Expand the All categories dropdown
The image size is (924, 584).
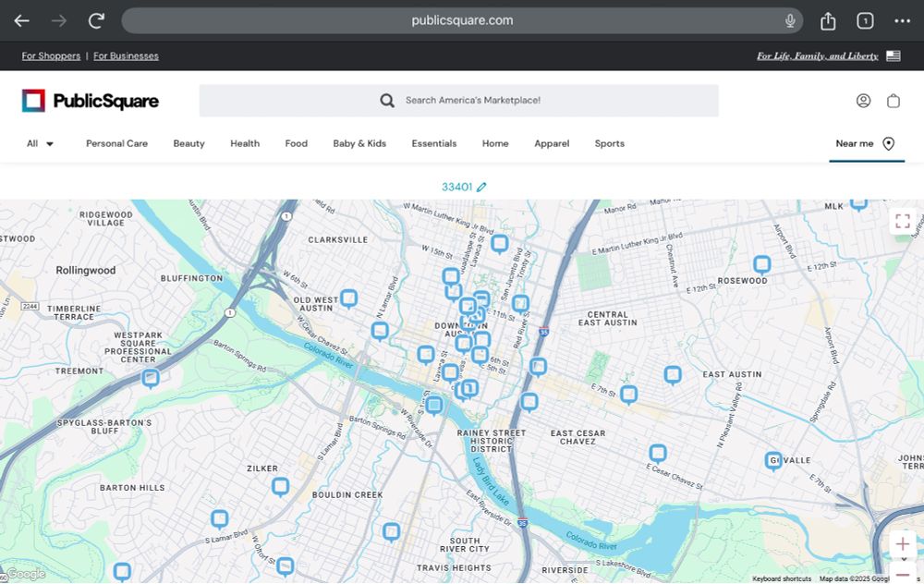40,144
